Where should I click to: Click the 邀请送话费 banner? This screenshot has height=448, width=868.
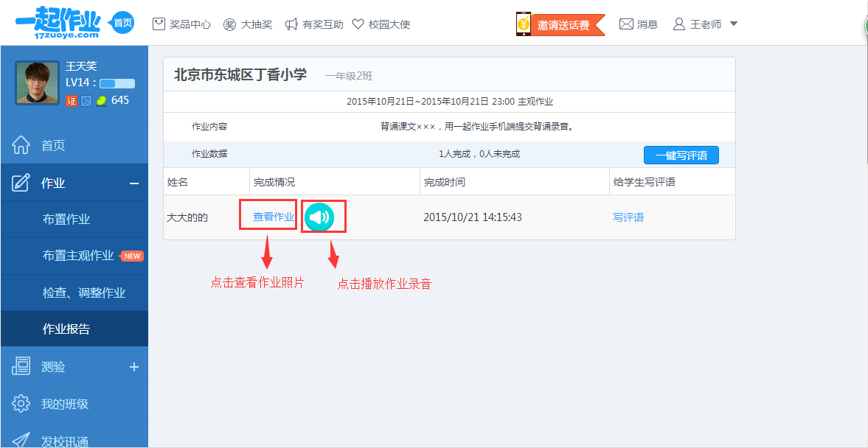pos(568,25)
